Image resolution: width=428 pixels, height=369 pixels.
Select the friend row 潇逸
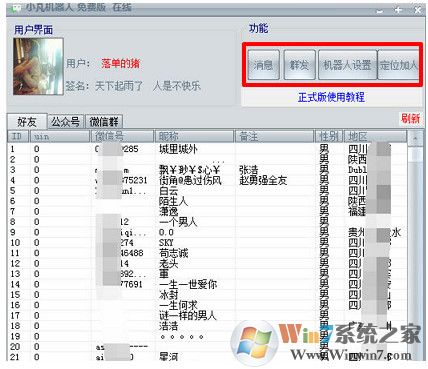pos(208,211)
